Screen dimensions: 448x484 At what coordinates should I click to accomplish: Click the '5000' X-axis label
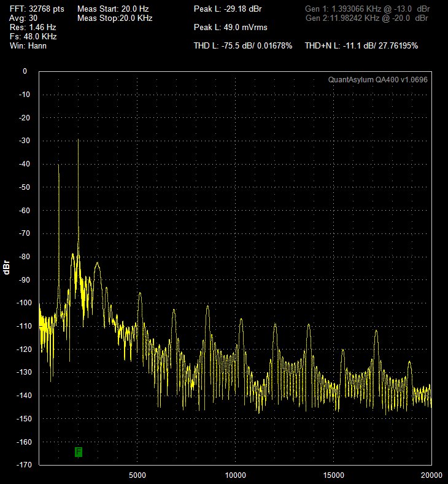pos(137,475)
